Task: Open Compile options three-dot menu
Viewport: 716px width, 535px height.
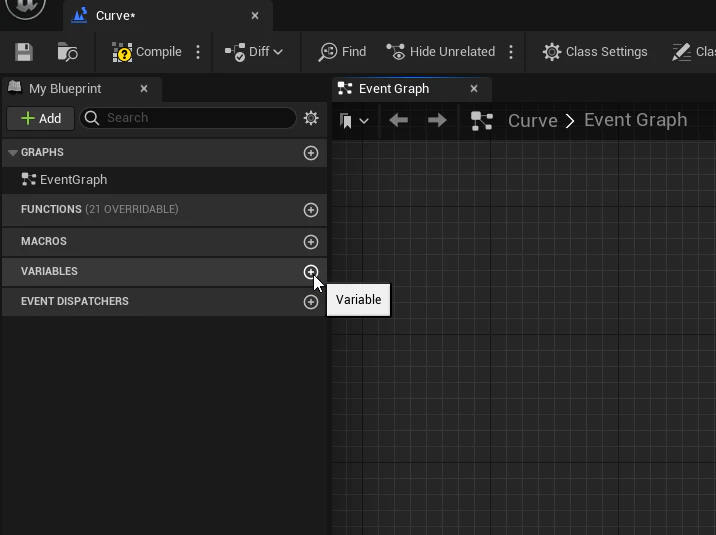Action: [x=198, y=52]
